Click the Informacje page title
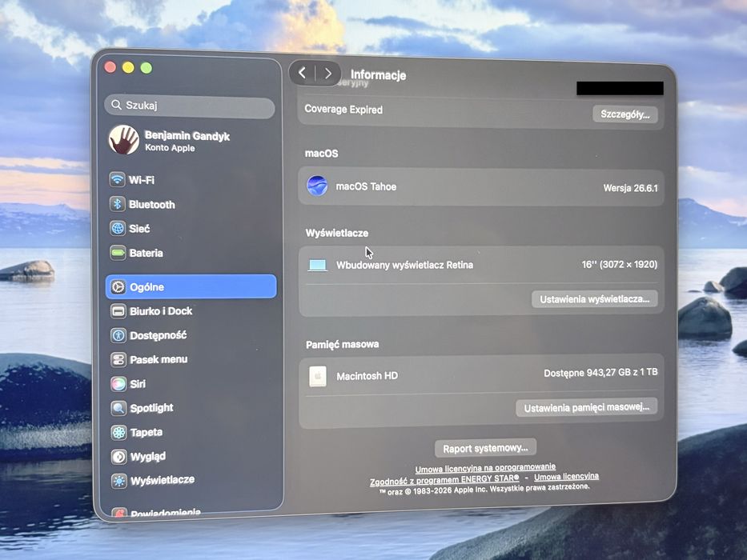The width and height of the screenshot is (747, 560). pyautogui.click(x=378, y=74)
